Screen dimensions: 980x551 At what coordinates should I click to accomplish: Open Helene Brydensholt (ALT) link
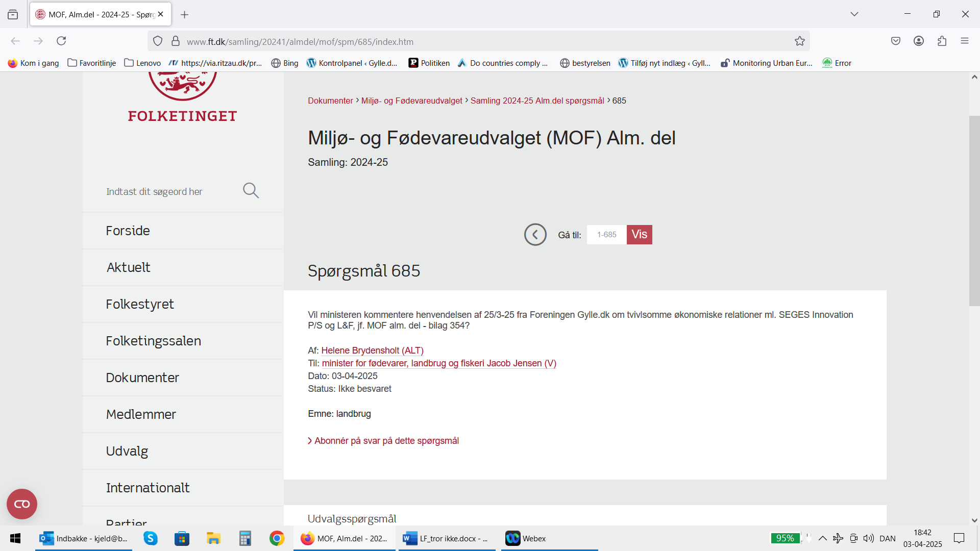(x=372, y=350)
